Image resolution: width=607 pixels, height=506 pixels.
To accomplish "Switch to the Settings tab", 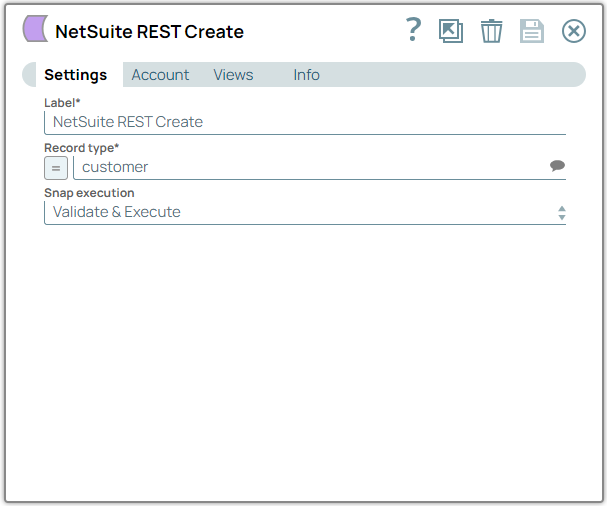I will tap(75, 75).
